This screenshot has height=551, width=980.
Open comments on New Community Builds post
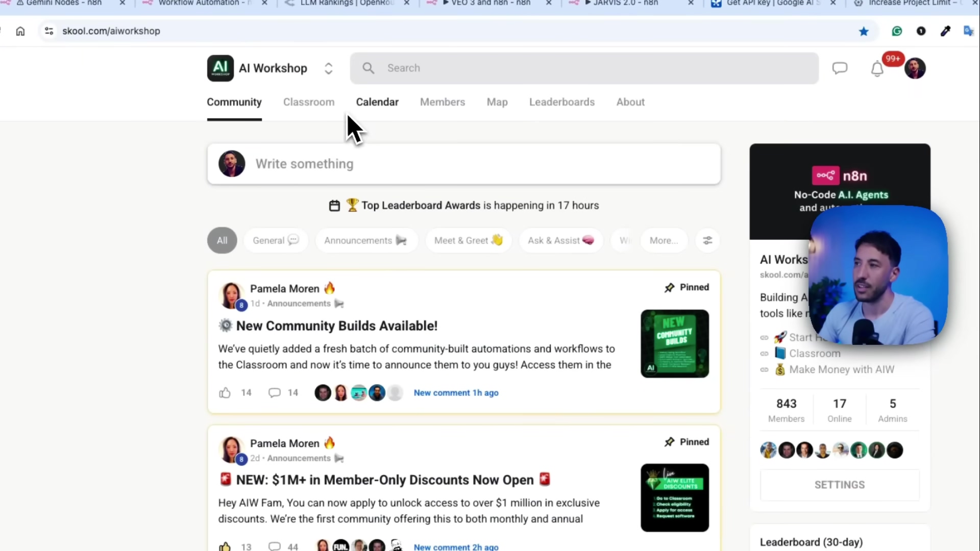275,393
